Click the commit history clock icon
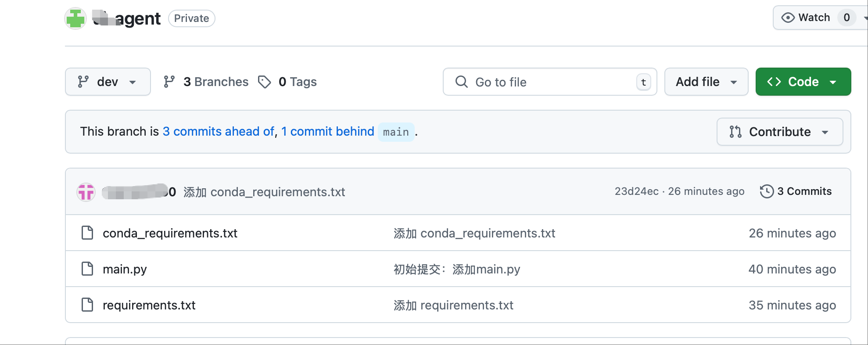This screenshot has height=345, width=868. pos(766,191)
